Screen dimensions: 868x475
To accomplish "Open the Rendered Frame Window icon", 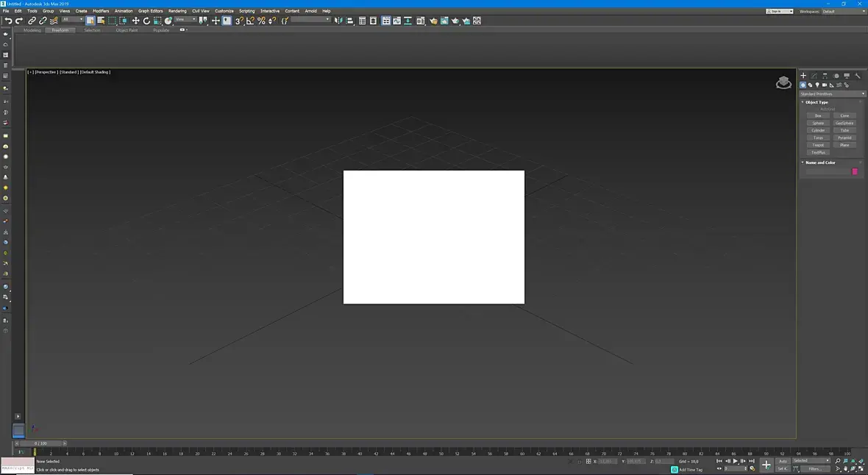I will (444, 21).
